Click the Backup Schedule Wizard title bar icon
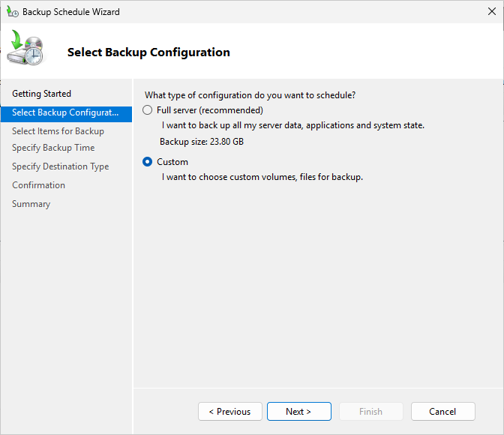The height and width of the screenshot is (435, 504). [13, 12]
